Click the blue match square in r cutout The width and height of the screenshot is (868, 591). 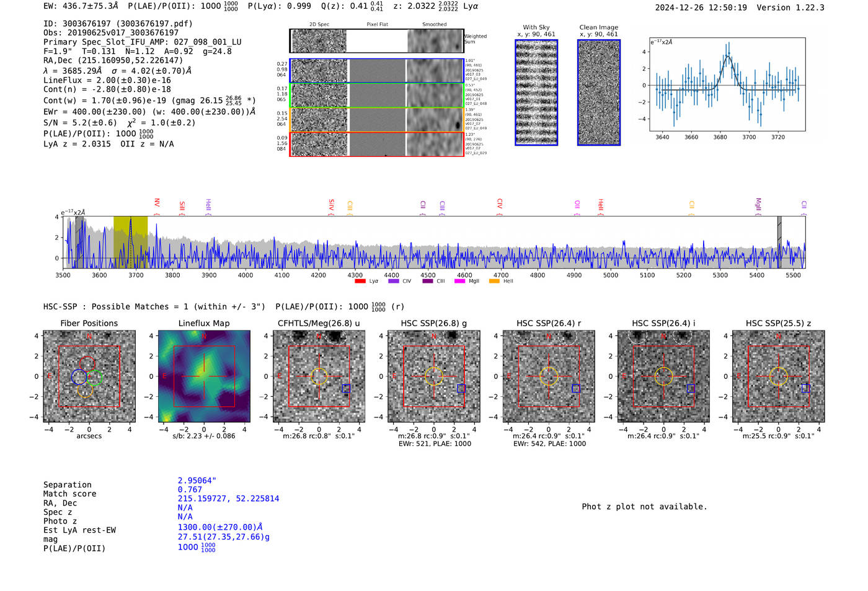(x=576, y=388)
